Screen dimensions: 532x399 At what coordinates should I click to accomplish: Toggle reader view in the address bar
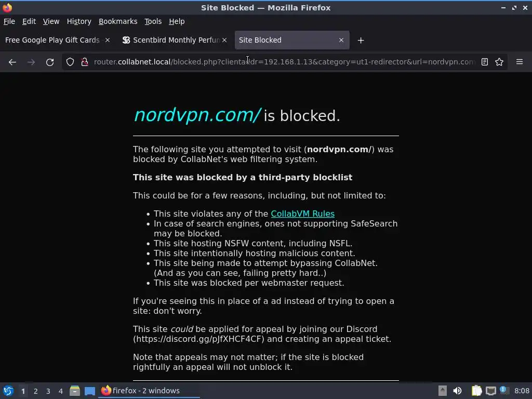[x=485, y=62]
